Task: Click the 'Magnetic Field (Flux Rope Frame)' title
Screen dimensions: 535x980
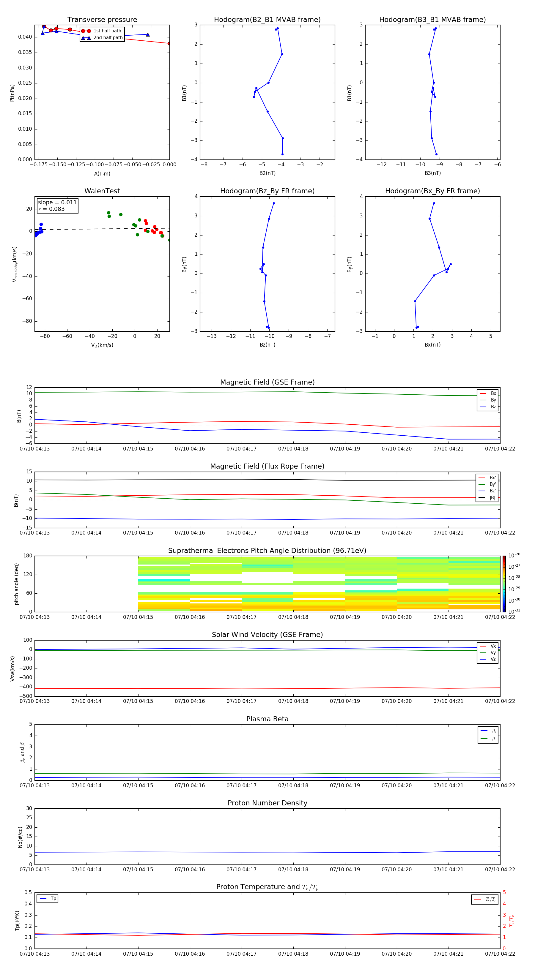Action: click(267, 467)
